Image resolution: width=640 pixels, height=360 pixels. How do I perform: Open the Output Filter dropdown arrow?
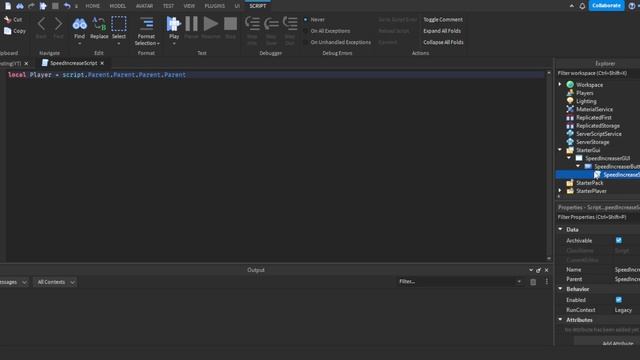point(519,282)
